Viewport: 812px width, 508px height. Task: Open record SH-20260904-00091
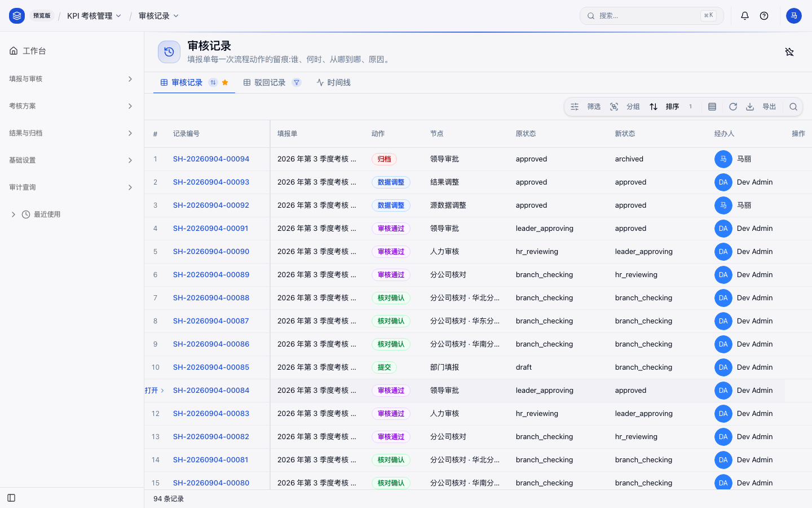(210, 229)
